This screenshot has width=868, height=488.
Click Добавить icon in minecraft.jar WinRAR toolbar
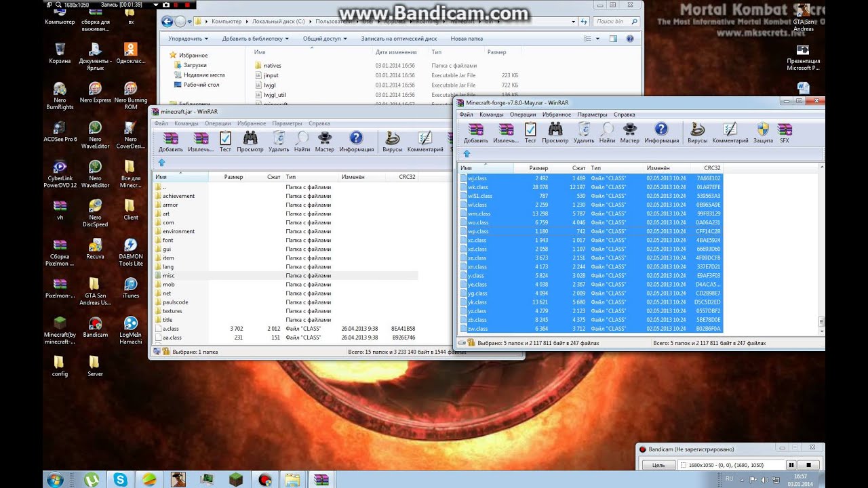[x=170, y=141]
